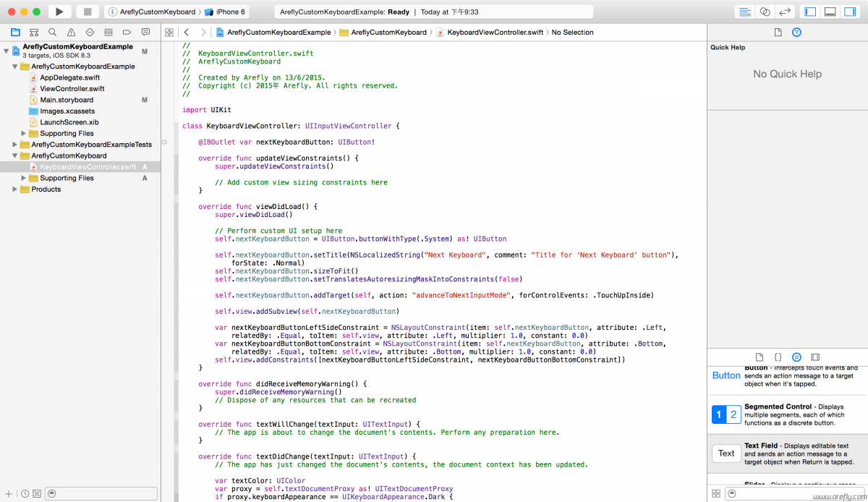Open the File Template library

pos(759,357)
